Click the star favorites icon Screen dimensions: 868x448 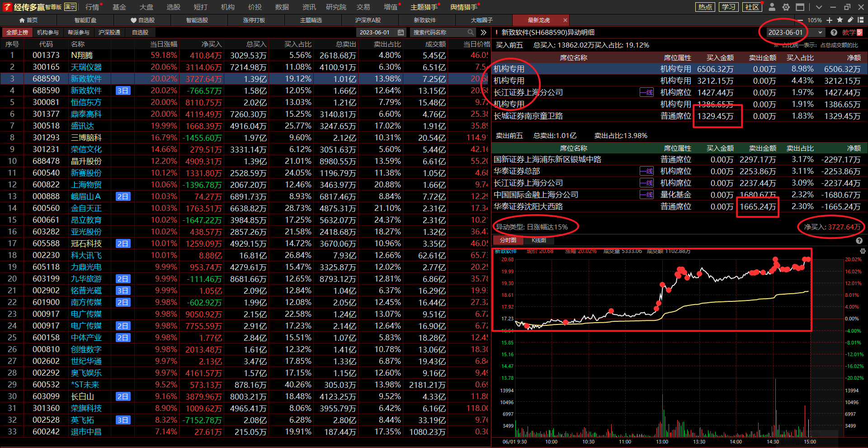(840, 20)
